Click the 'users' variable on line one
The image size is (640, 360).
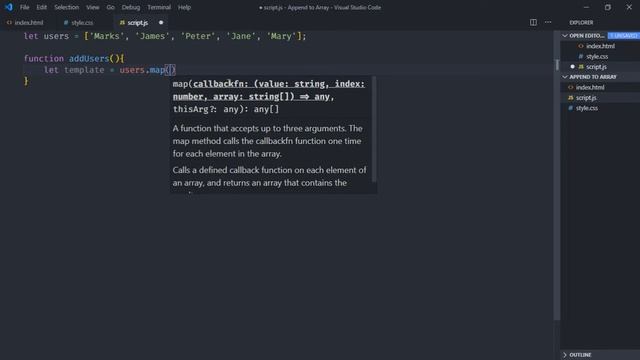pos(56,36)
